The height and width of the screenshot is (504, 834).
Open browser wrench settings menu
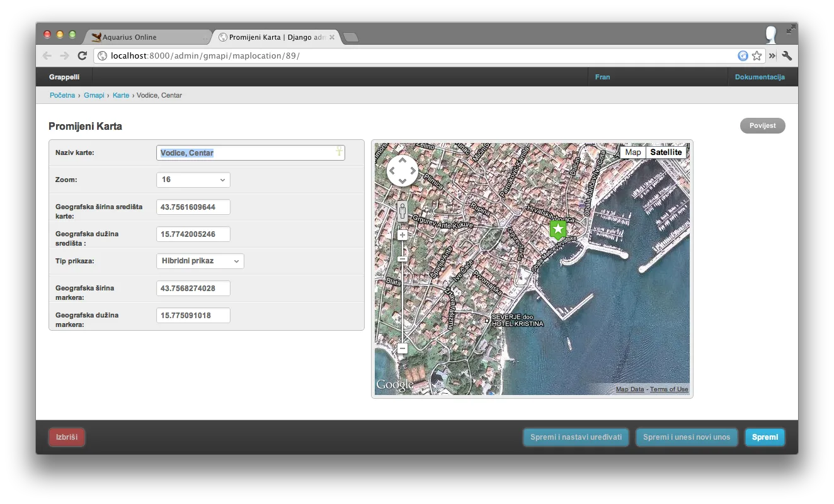pos(787,56)
